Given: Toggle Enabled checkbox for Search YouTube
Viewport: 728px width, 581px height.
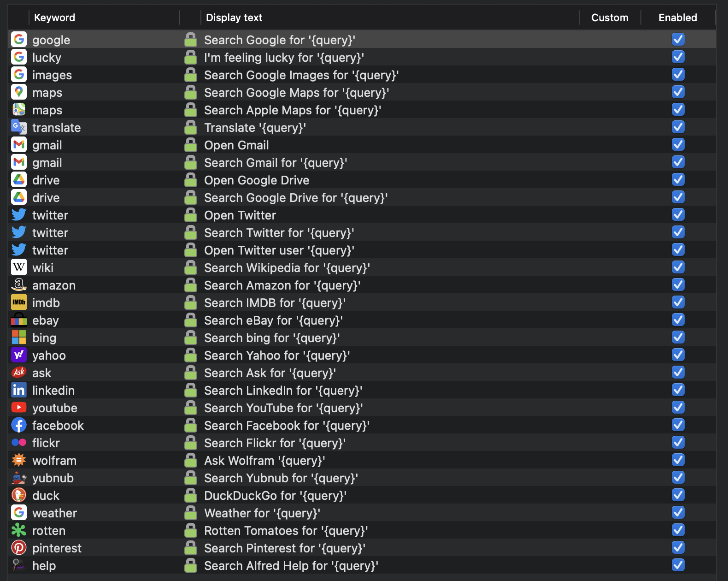Looking at the screenshot, I should 678,407.
